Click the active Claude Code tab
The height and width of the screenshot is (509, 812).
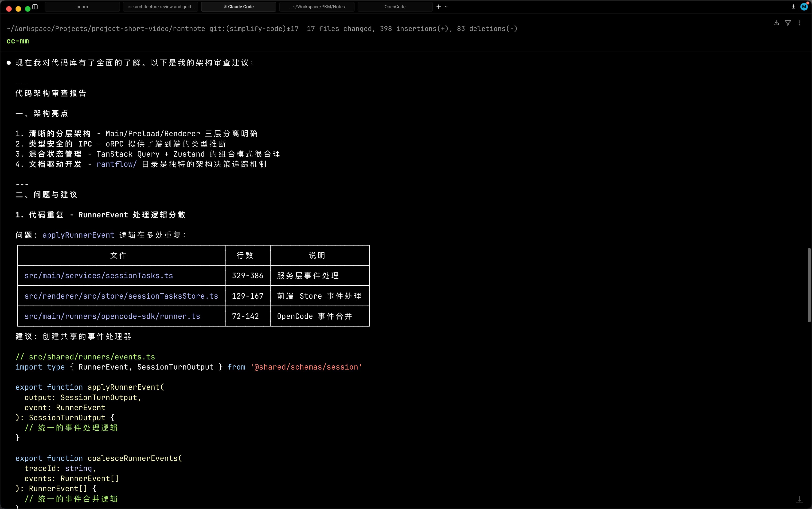tap(238, 7)
